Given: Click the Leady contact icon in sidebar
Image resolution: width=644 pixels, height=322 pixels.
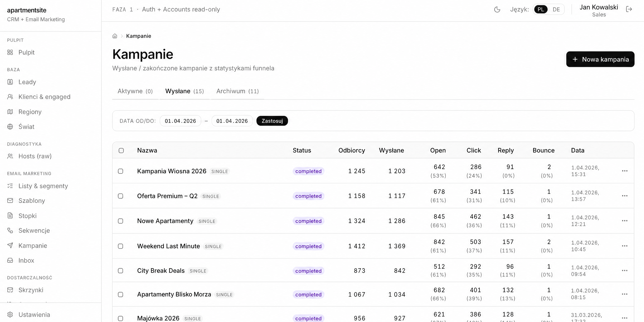Looking at the screenshot, I should 10,82.
